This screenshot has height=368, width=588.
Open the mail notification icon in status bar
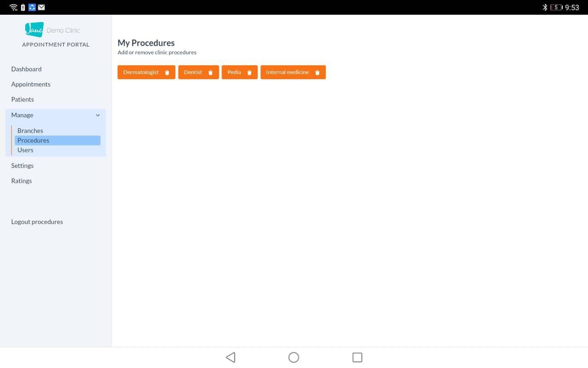tap(42, 7)
